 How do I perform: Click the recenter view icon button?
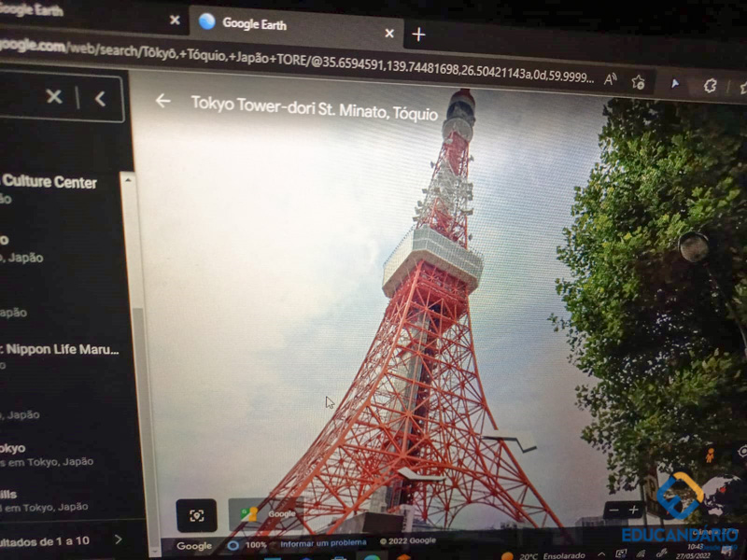tap(196, 515)
